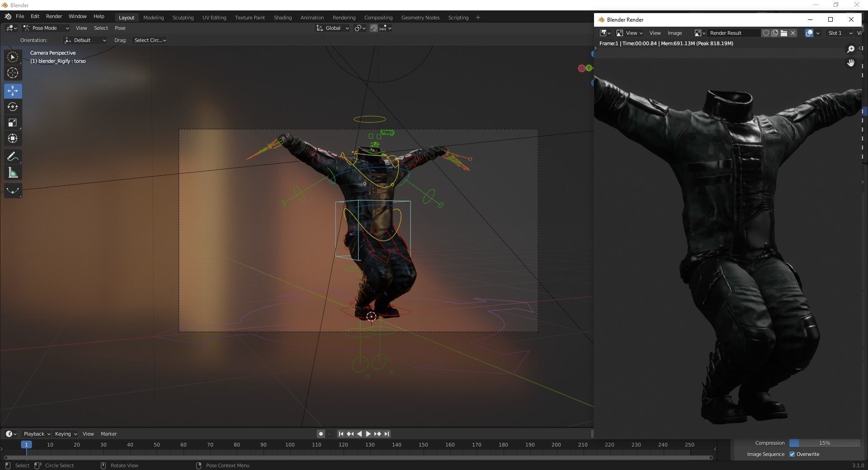
Task: Switch to the Shading workspace tab
Action: point(283,18)
